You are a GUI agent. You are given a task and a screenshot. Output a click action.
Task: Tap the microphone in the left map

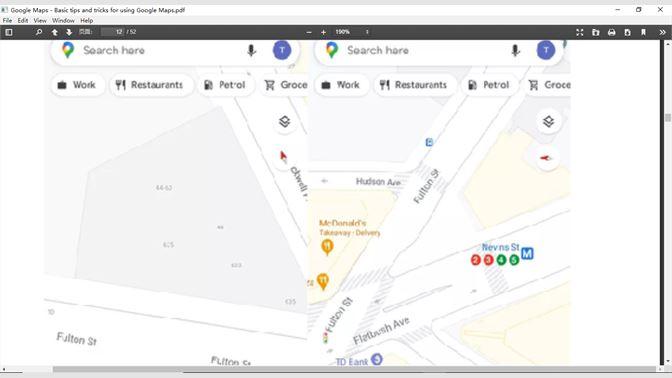tap(252, 51)
